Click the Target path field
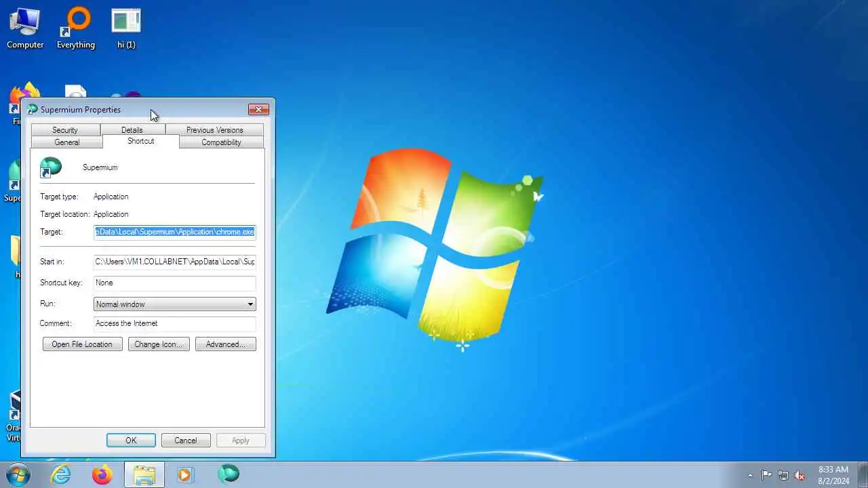 click(175, 232)
